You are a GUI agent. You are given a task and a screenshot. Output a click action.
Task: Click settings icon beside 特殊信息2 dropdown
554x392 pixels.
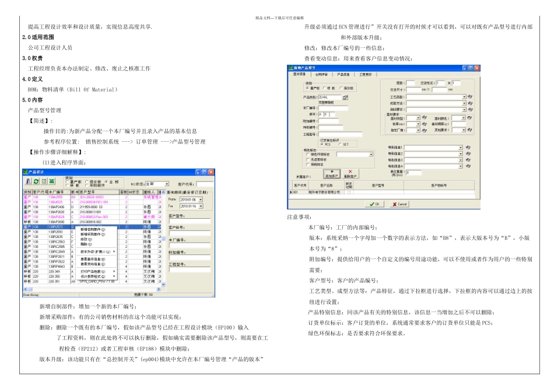tap(468, 154)
